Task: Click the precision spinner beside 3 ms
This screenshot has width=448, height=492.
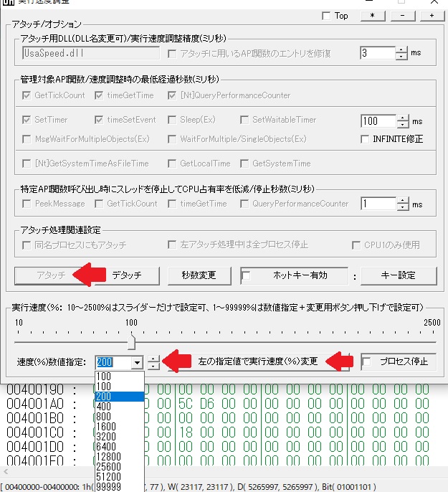Action: click(401, 53)
